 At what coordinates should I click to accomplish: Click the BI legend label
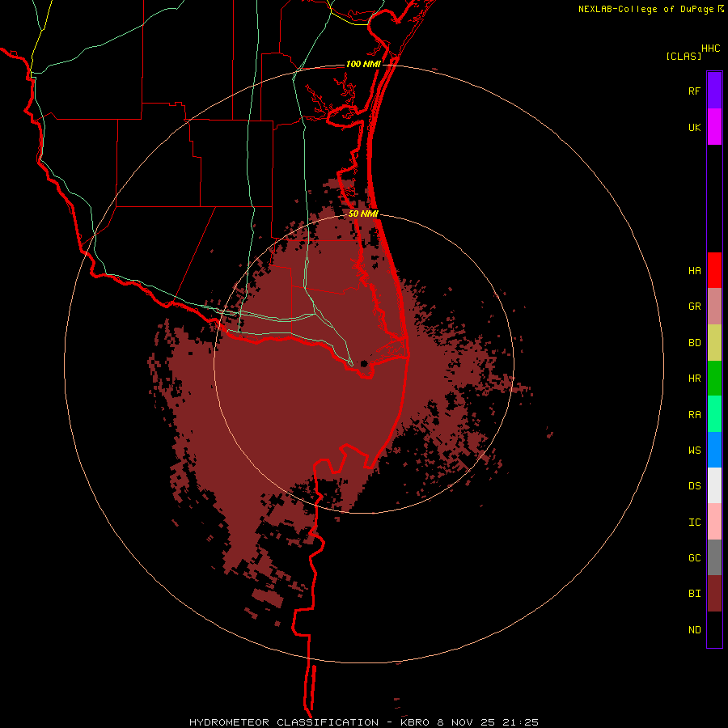[x=694, y=594]
